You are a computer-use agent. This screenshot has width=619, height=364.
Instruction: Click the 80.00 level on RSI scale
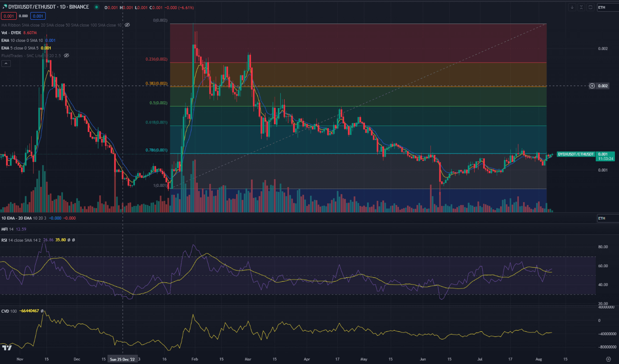click(x=603, y=247)
